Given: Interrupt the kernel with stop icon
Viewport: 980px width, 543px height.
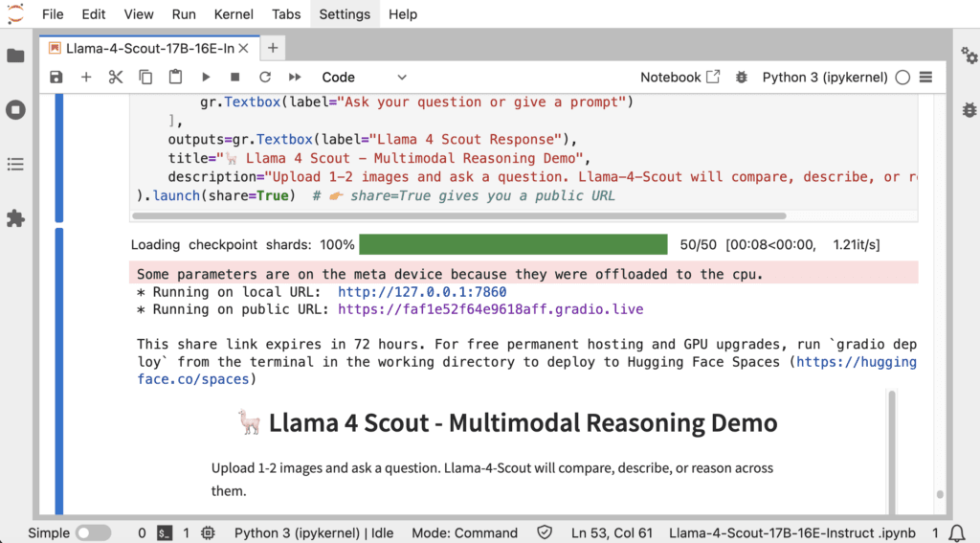Looking at the screenshot, I should point(235,77).
